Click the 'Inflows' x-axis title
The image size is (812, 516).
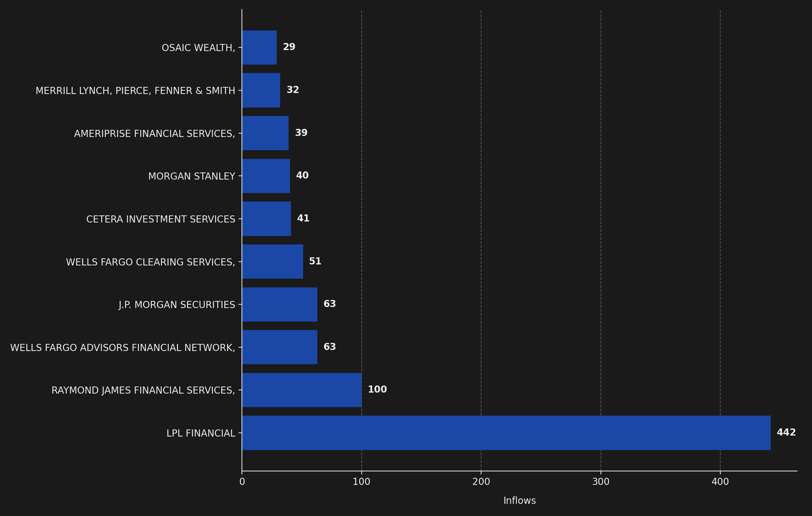(x=520, y=500)
